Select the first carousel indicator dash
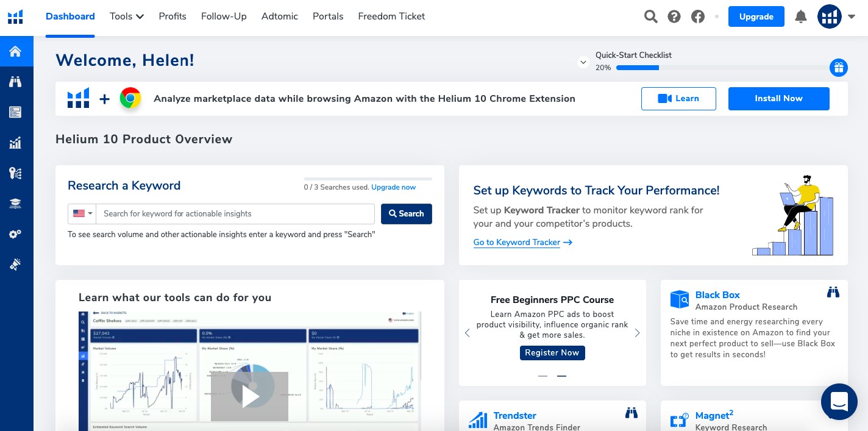 (542, 376)
